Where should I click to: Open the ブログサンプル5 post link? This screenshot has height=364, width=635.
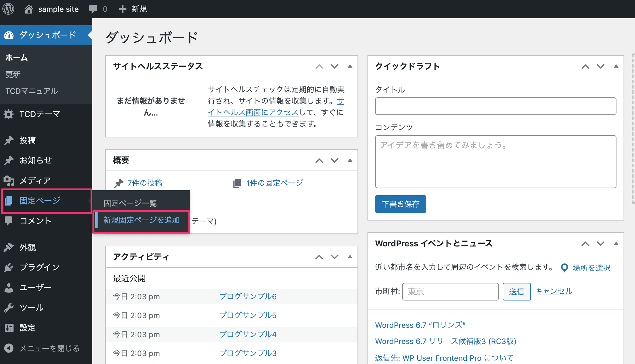248,315
